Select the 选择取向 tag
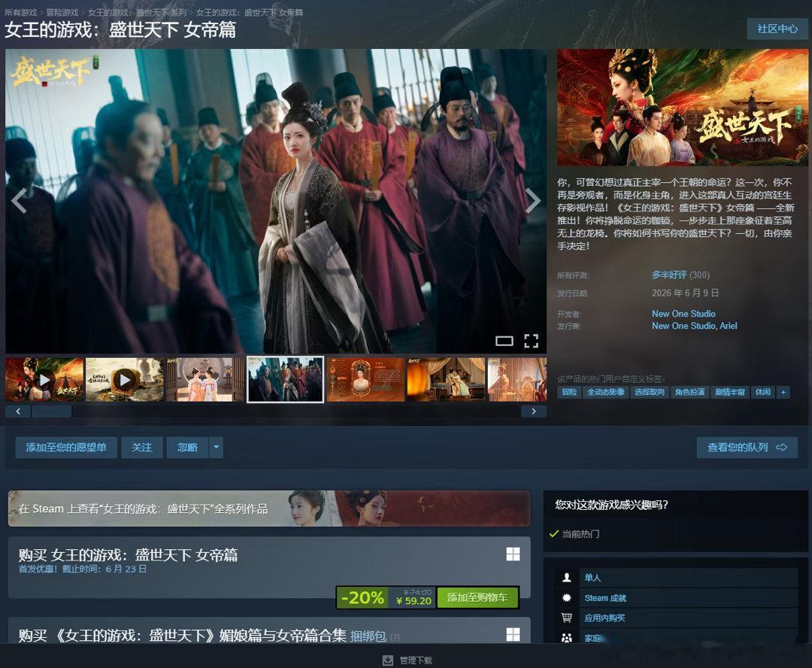 tap(650, 392)
